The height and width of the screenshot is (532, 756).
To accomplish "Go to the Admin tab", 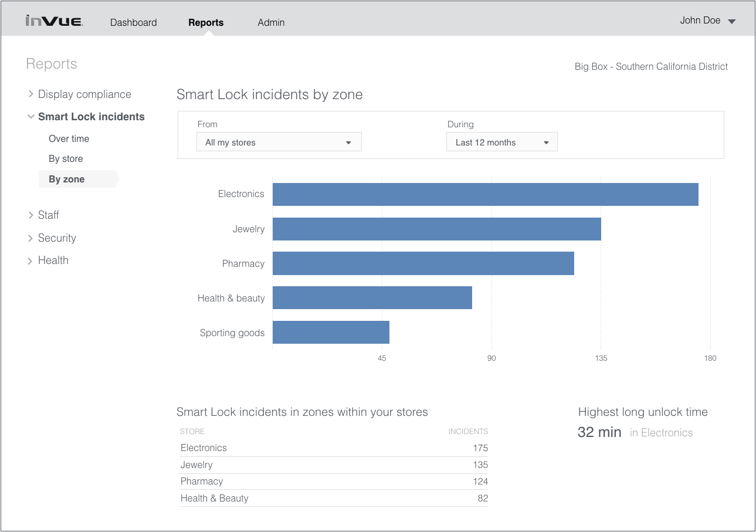I will click(x=271, y=23).
